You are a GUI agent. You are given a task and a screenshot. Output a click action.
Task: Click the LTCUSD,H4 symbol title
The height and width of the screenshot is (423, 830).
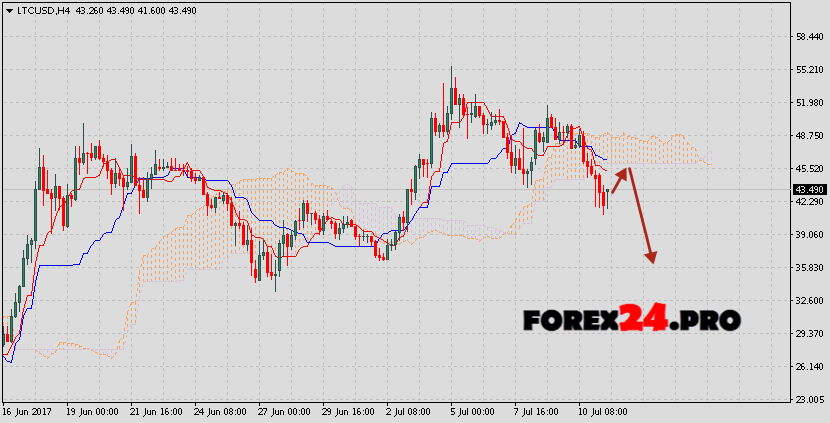(x=41, y=11)
